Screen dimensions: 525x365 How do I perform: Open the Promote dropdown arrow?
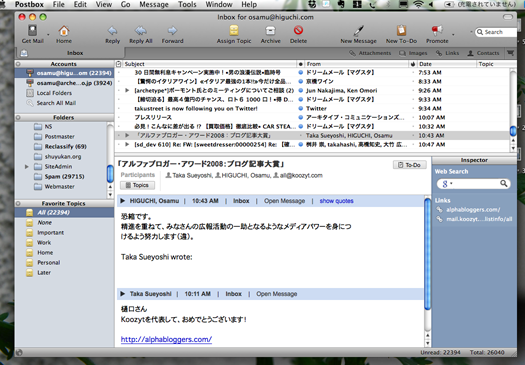(453, 34)
